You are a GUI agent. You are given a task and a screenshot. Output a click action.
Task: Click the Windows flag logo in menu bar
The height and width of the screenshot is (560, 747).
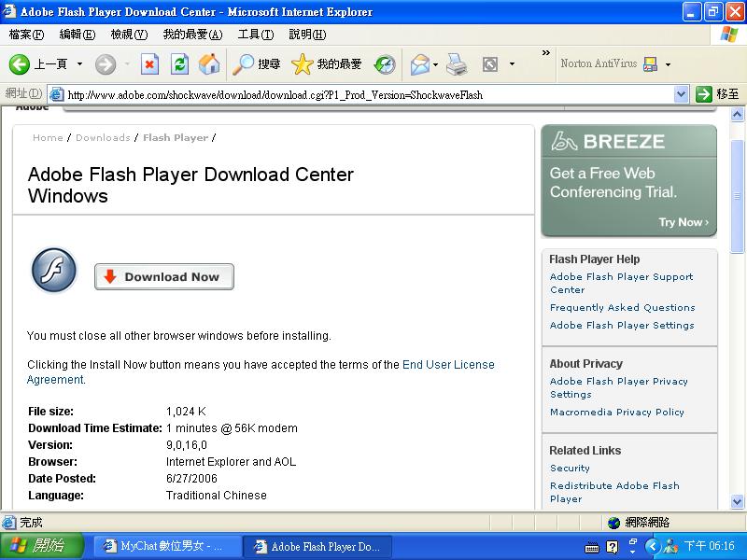coord(729,35)
